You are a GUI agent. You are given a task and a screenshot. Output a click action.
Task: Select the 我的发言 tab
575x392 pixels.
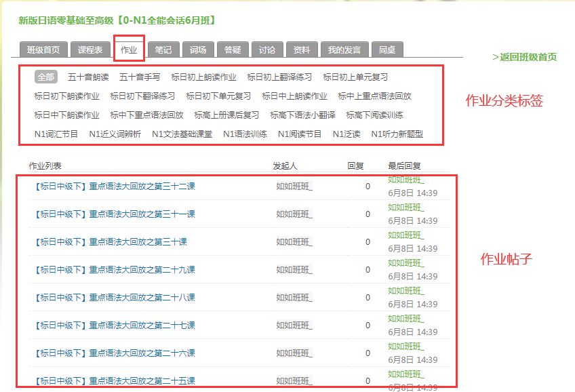[x=344, y=50]
